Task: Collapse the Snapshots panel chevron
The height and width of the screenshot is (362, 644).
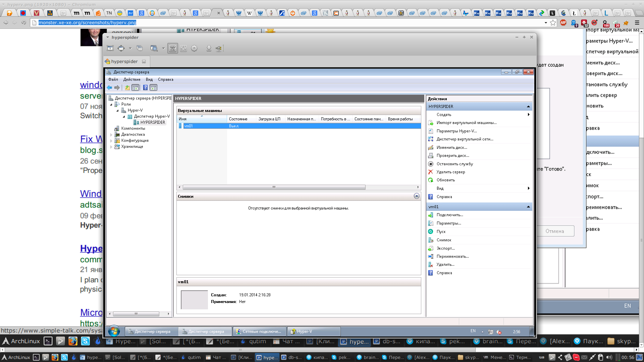Action: (417, 196)
